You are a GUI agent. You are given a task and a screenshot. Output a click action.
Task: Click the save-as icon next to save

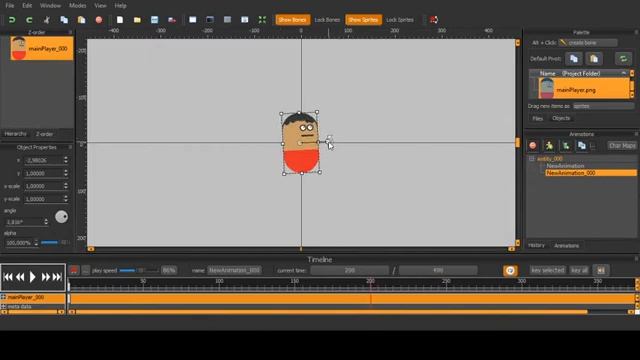(172, 20)
